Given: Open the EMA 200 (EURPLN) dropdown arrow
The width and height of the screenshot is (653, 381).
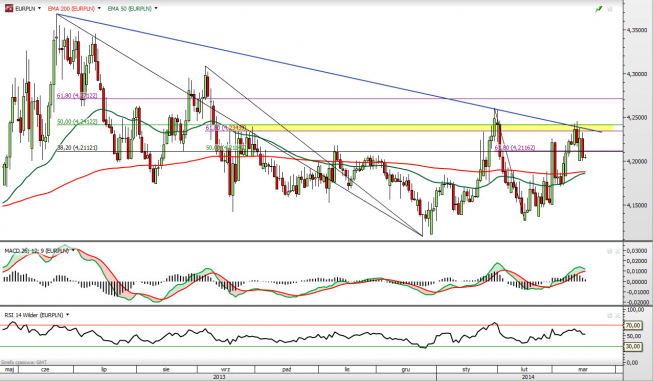Looking at the screenshot, I should (99, 8).
